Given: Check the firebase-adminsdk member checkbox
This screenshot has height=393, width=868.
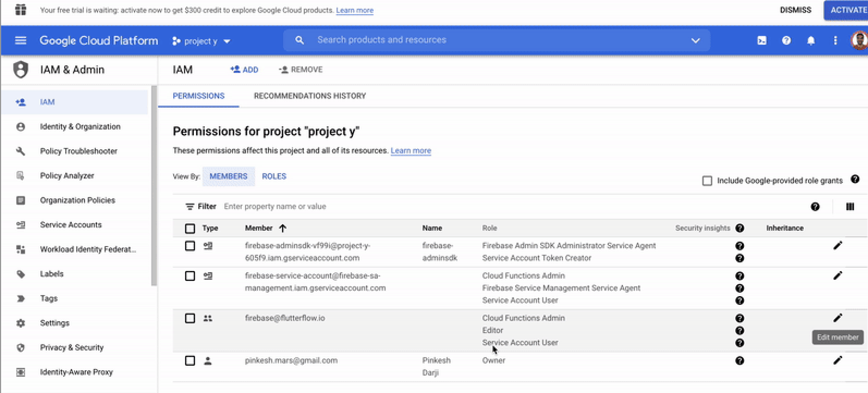Looking at the screenshot, I should (x=190, y=246).
